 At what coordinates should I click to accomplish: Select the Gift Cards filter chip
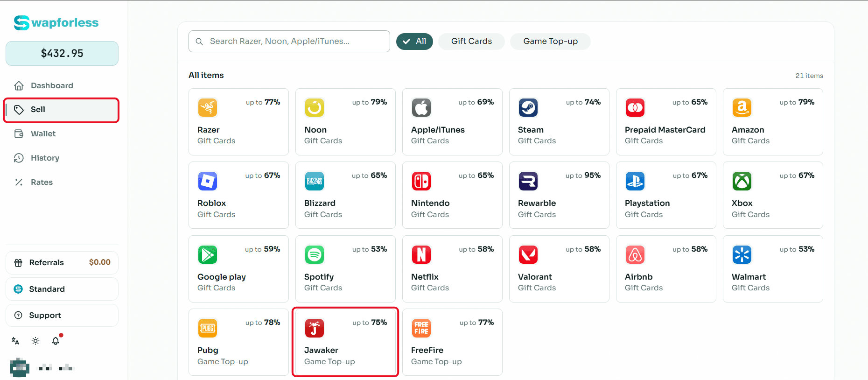[471, 41]
